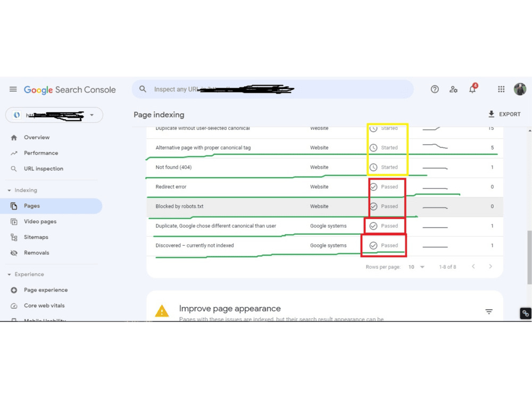Click the filter icon in Improve page appearance
Viewport: 532px width, 399px height.
pos(488,311)
